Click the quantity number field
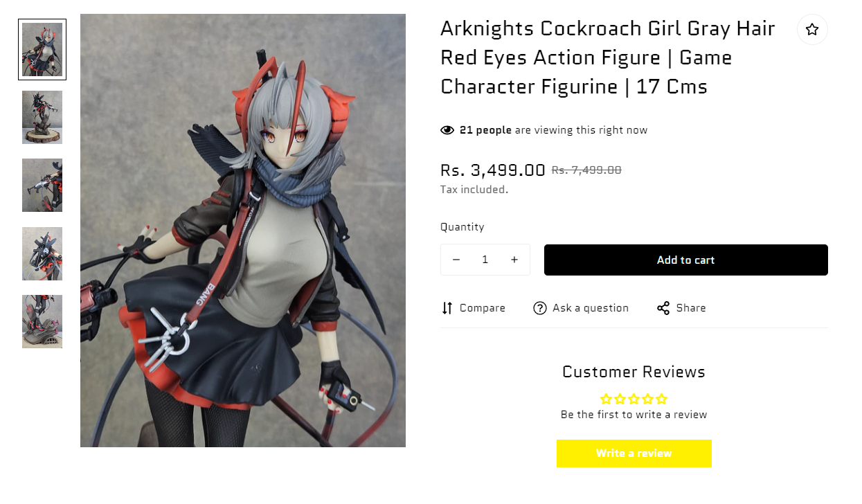 click(485, 260)
